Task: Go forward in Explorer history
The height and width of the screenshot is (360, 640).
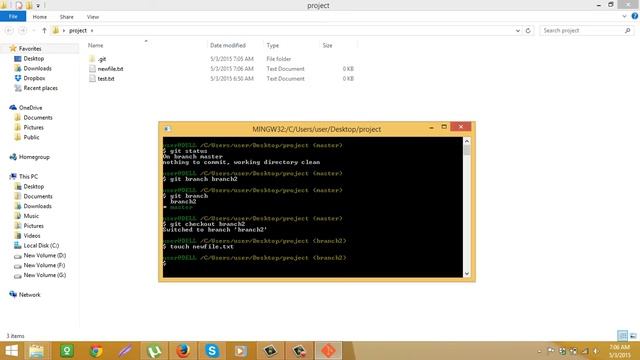Action: click(x=22, y=31)
